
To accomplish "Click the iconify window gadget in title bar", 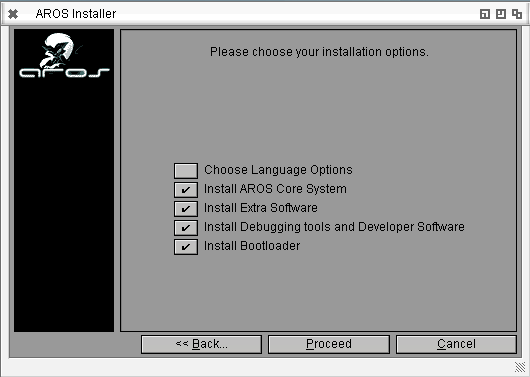I will click(485, 14).
